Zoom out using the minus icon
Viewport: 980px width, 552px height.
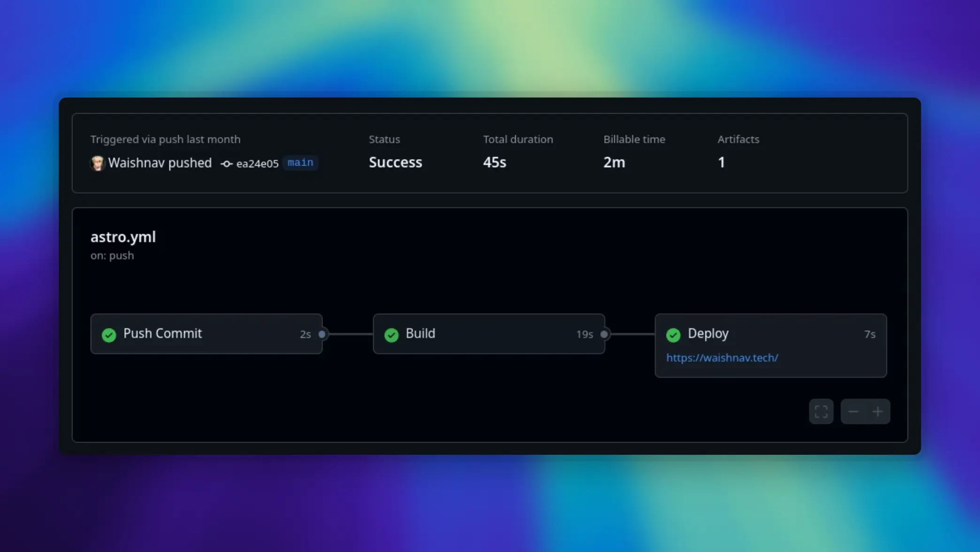[x=853, y=411]
